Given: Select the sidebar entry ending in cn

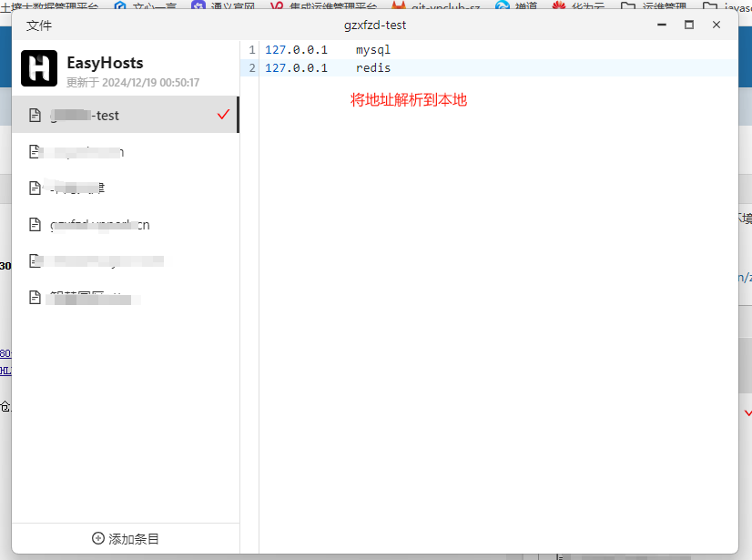Looking at the screenshot, I should pyautogui.click(x=125, y=225).
